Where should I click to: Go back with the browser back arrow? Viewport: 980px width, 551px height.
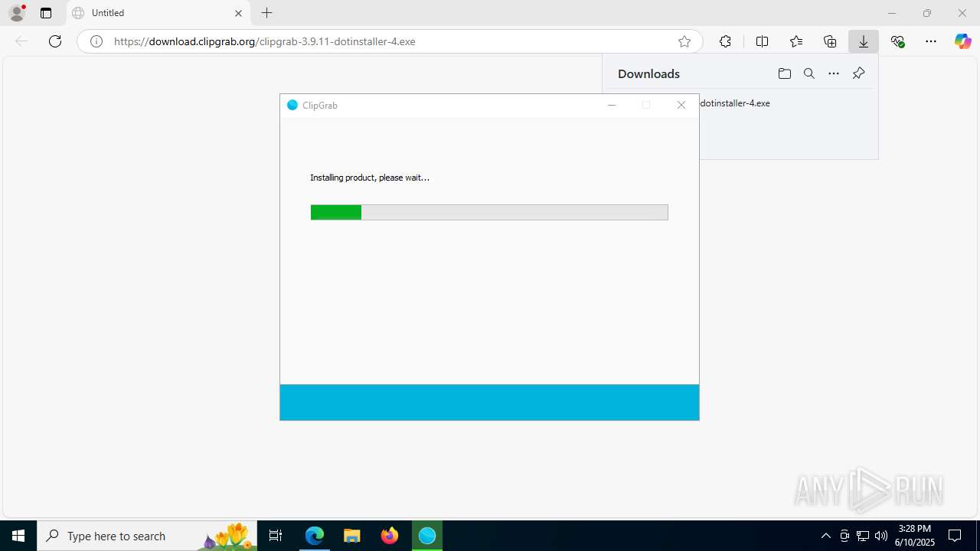[x=21, y=41]
